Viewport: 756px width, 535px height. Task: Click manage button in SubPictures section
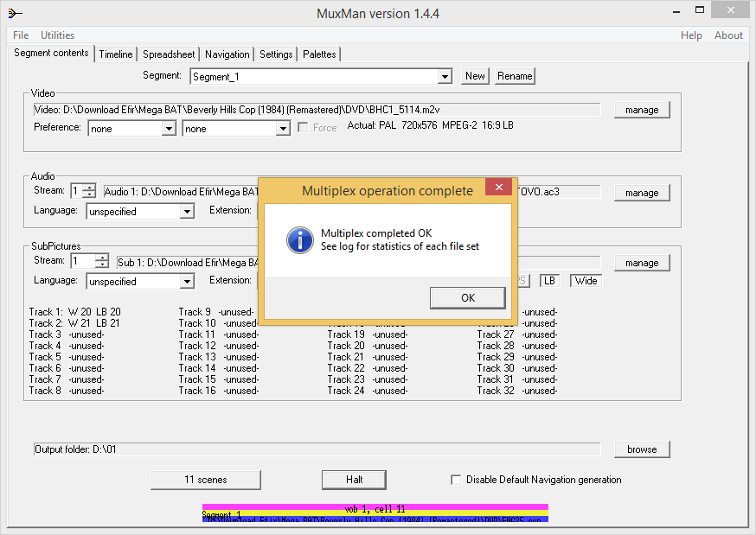coord(642,263)
